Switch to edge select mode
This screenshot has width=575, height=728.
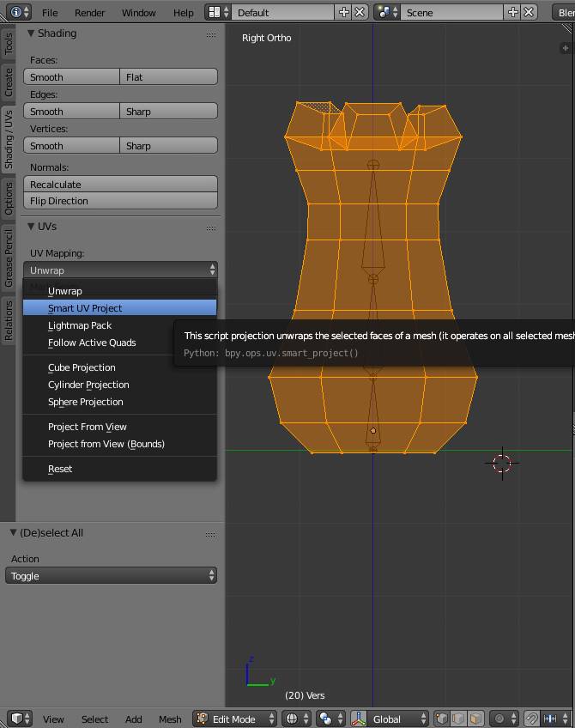point(458,719)
